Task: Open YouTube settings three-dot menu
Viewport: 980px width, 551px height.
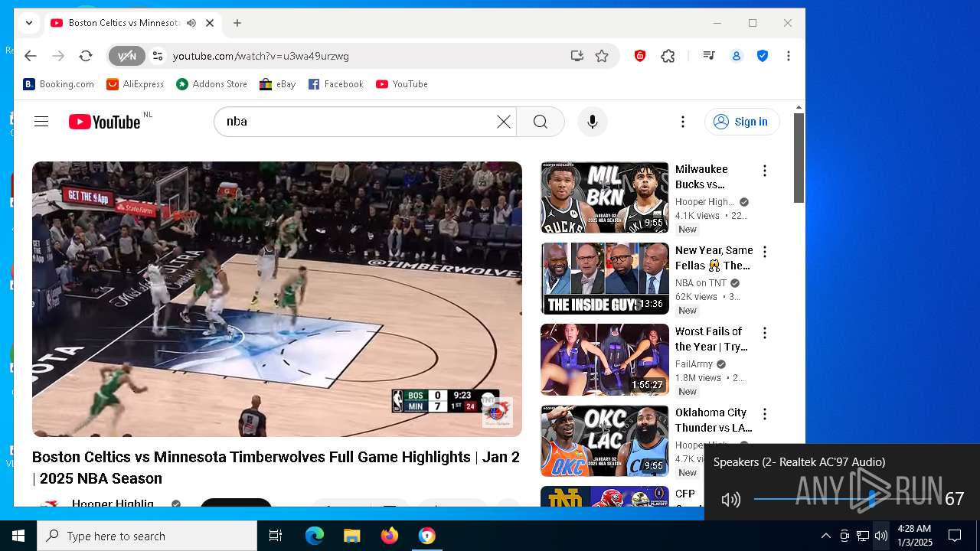Action: [683, 122]
